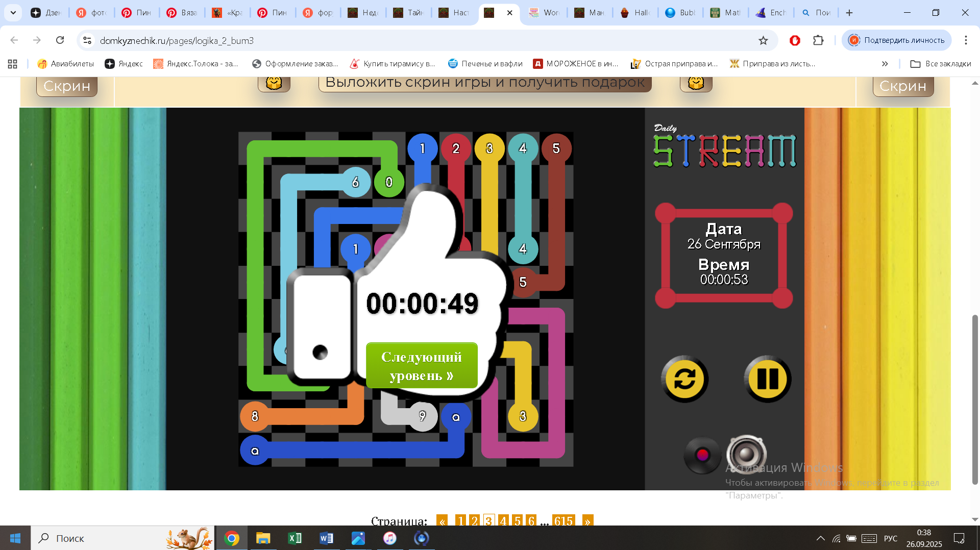The height and width of the screenshot is (550, 980).
Task: Click the green node 0 on the board
Action: tap(389, 182)
